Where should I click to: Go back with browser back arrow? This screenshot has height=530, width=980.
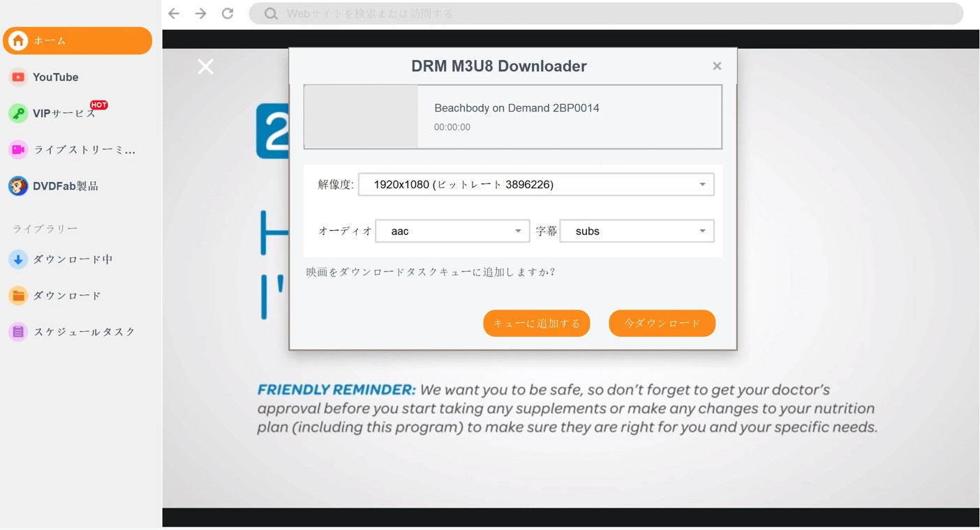point(175,13)
